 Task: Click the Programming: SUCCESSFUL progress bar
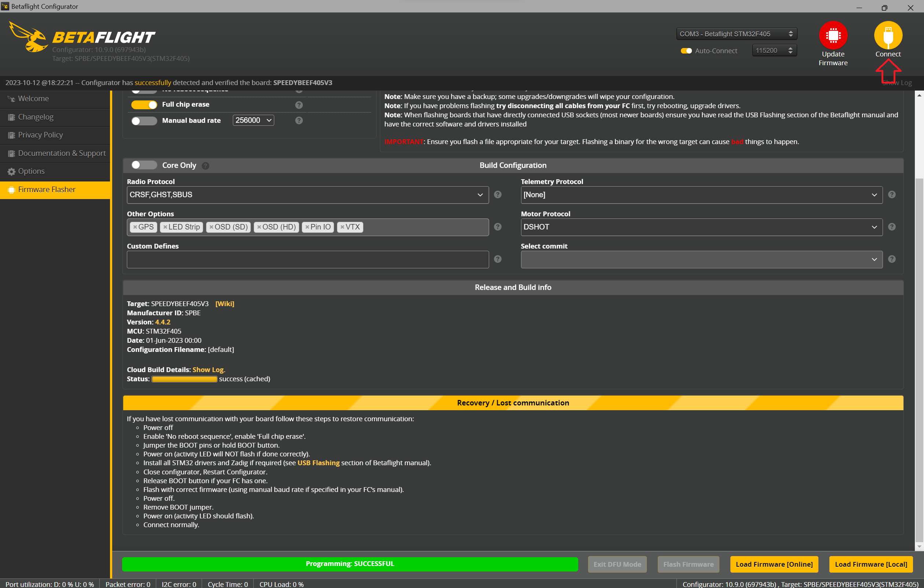(349, 564)
